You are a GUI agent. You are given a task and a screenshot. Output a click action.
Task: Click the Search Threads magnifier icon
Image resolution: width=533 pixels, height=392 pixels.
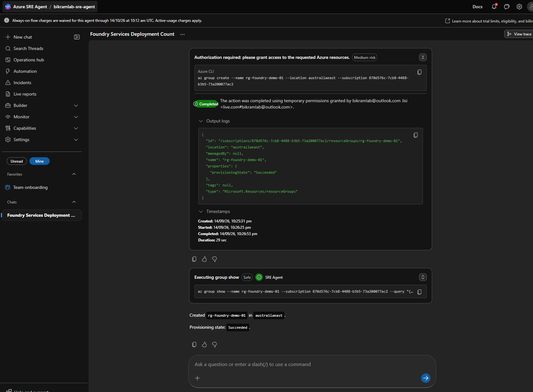pyautogui.click(x=8, y=48)
